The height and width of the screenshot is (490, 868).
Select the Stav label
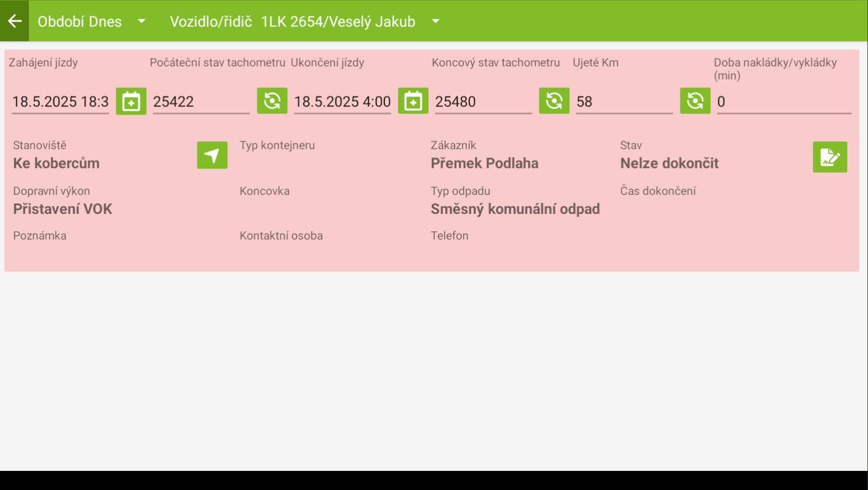631,145
